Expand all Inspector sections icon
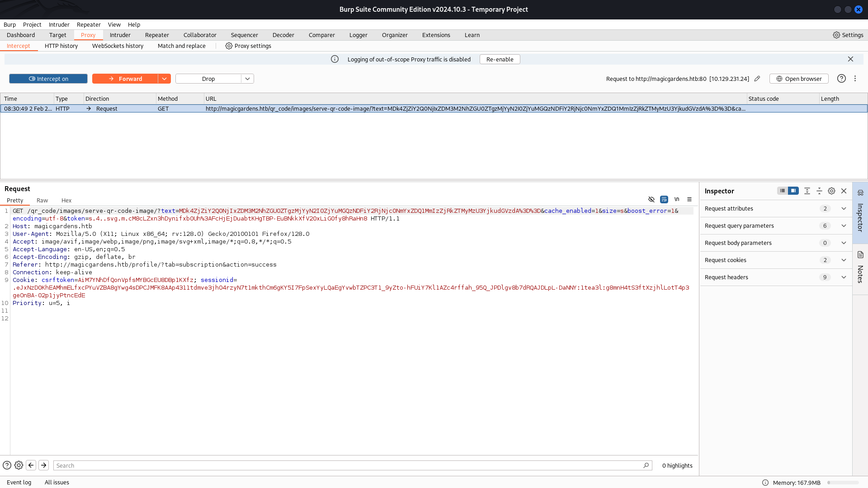The width and height of the screenshot is (868, 488). [807, 191]
